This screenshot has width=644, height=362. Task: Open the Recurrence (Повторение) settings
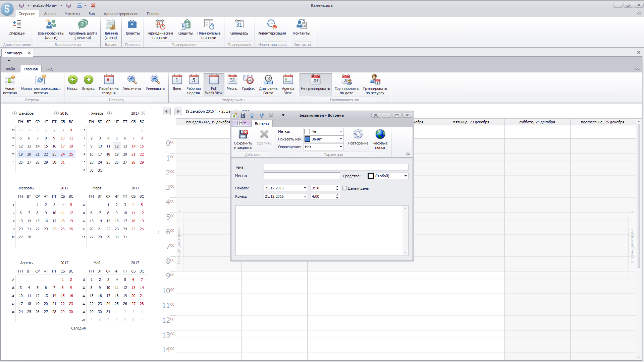[358, 135]
